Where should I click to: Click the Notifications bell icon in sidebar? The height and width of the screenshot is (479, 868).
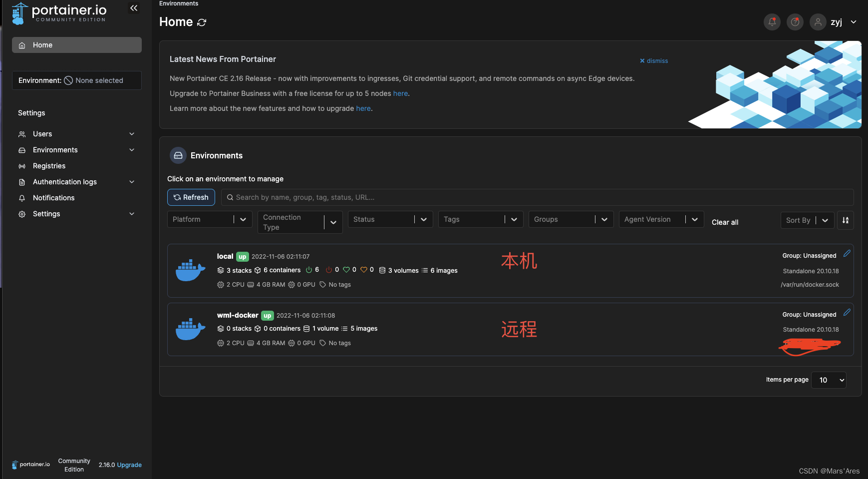pos(22,198)
